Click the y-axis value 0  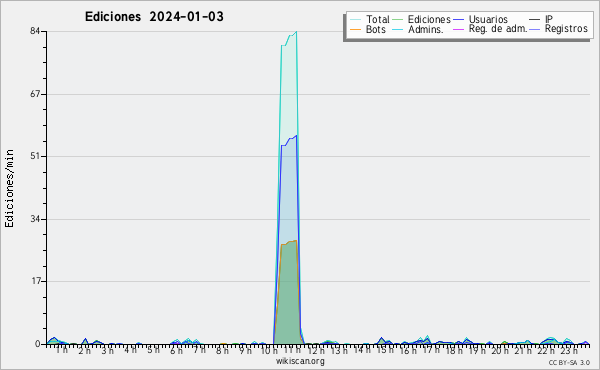pos(38,344)
